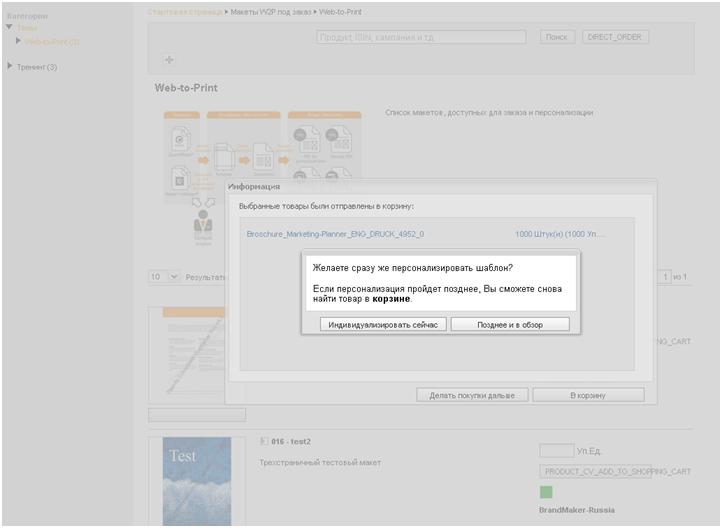Click the DIRECT_ORDER button
Viewport: 722px width, 528px height.
tap(615, 37)
